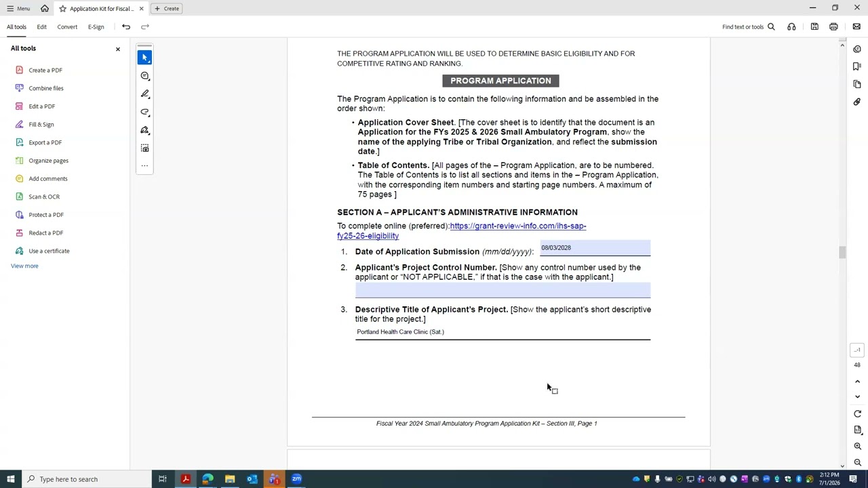Close the All tools panel

coord(117,49)
